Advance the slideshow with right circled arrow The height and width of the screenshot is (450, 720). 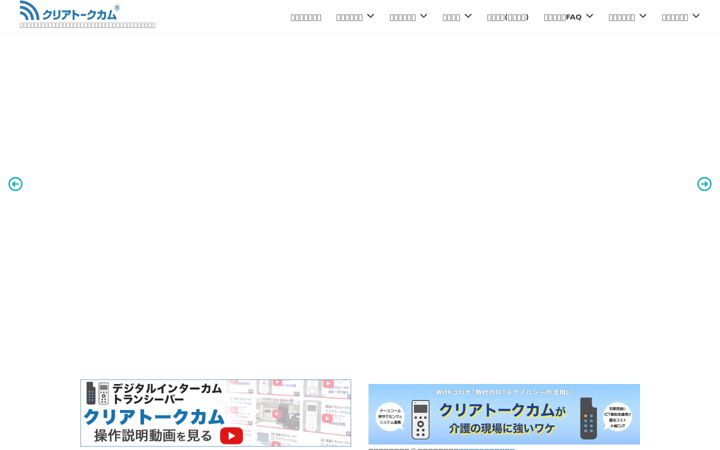point(704,184)
